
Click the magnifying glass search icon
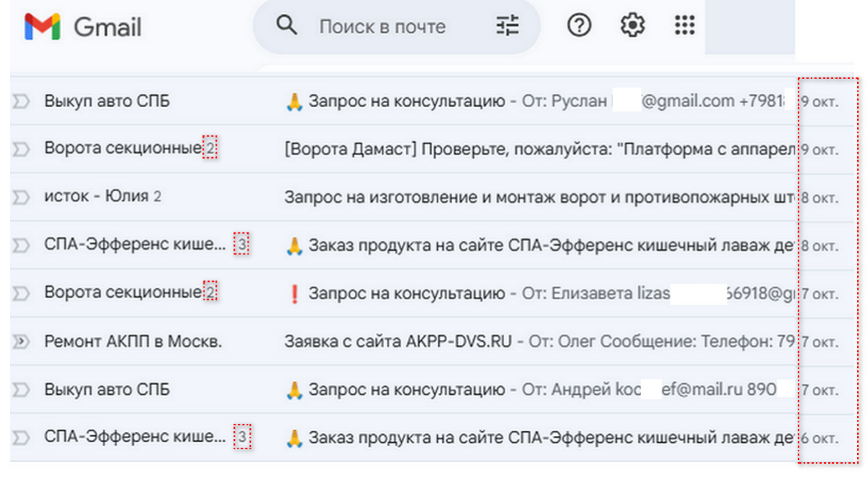(286, 25)
